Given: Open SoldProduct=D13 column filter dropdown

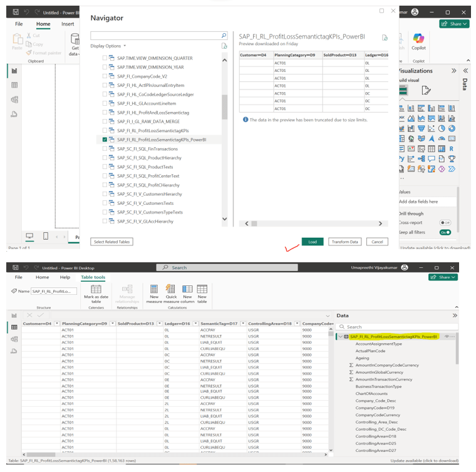Looking at the screenshot, I should coord(159,324).
